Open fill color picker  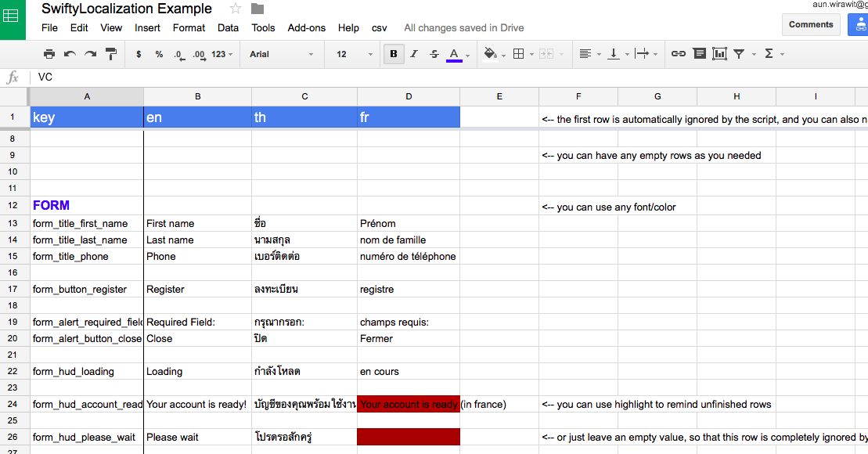(490, 54)
